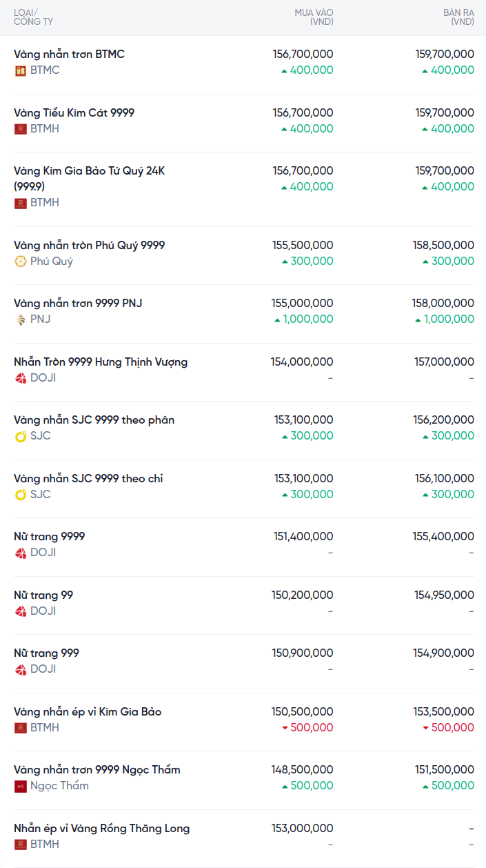Screen dimensions: 486x868
Task: Click the Ngọc Thẩm logo icon
Action: 21,786
